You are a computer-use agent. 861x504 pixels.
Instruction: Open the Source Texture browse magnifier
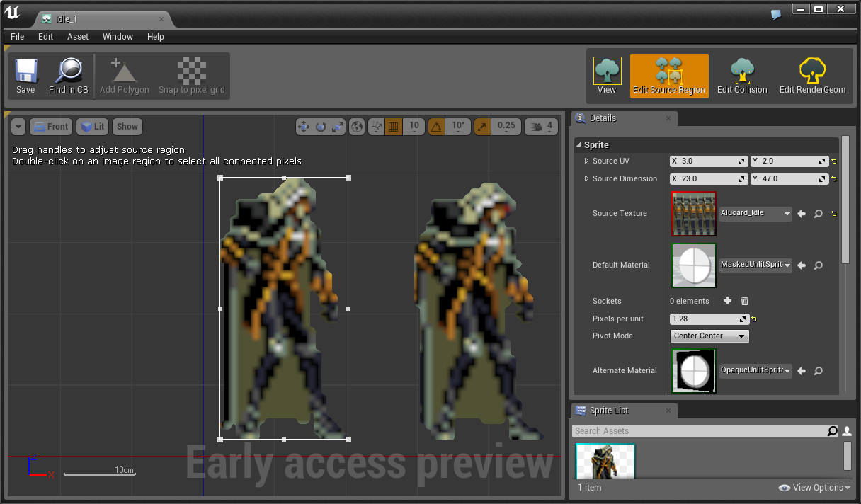pyautogui.click(x=818, y=213)
